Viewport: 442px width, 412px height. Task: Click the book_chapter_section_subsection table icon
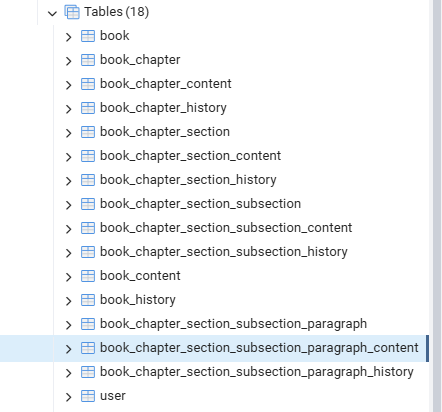pyautogui.click(x=88, y=204)
